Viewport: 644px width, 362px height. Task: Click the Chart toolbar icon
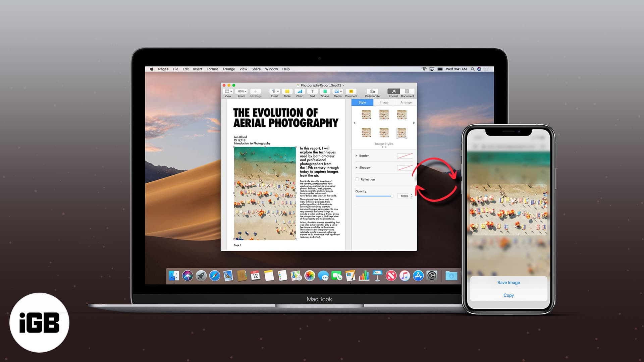tap(300, 91)
